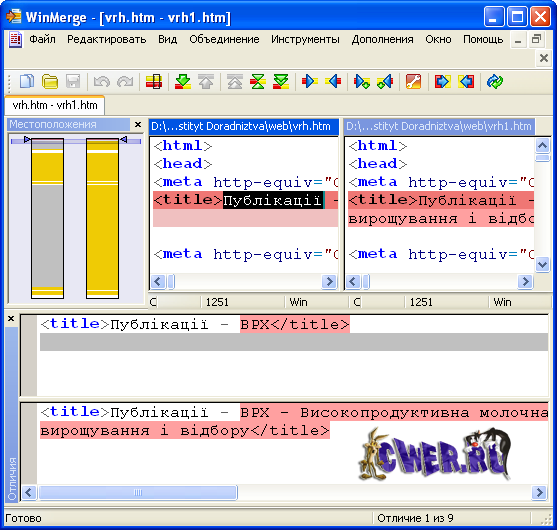Click left pane horizontal scroll right arrow

pyautogui.click(x=329, y=282)
